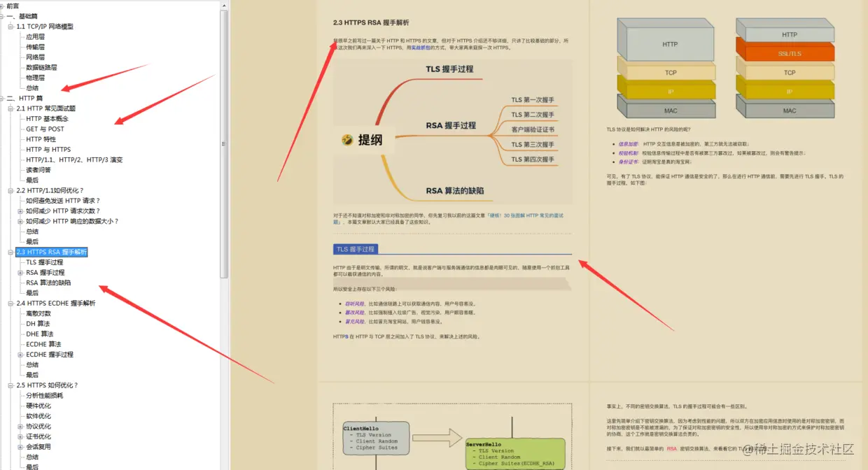Open the 2.4 HTTPS ECDHE 握手解析 bookmark label
This screenshot has width=868, height=470.
pyautogui.click(x=56, y=303)
